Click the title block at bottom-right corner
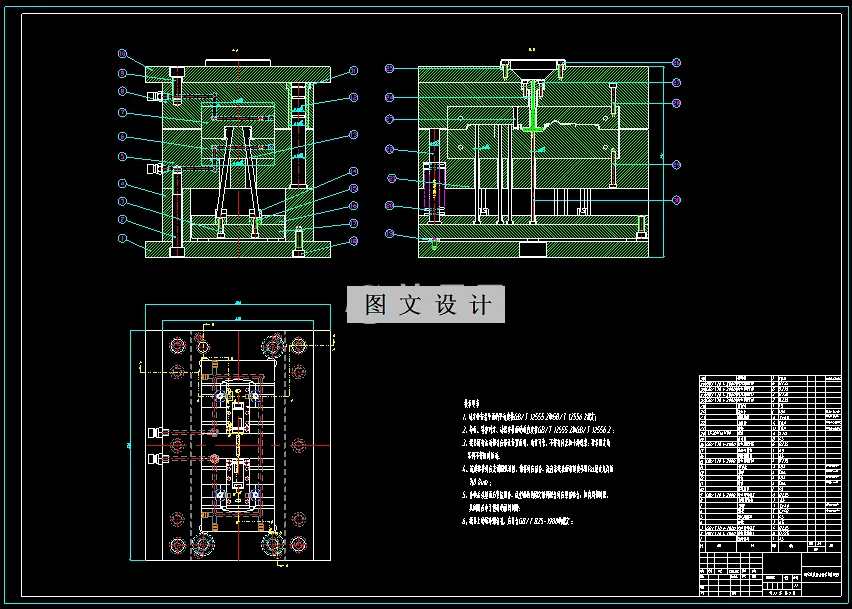 click(770, 574)
